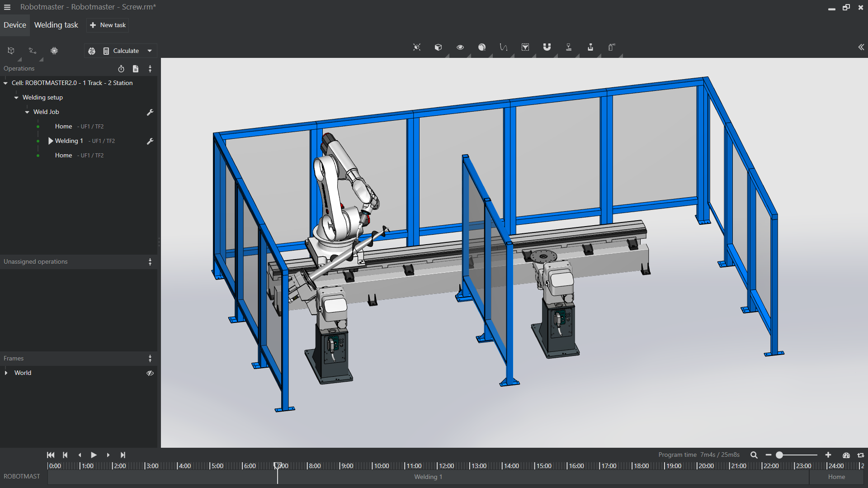Open the Calculate dropdown arrow
The width and height of the screenshot is (868, 488).
coord(150,51)
